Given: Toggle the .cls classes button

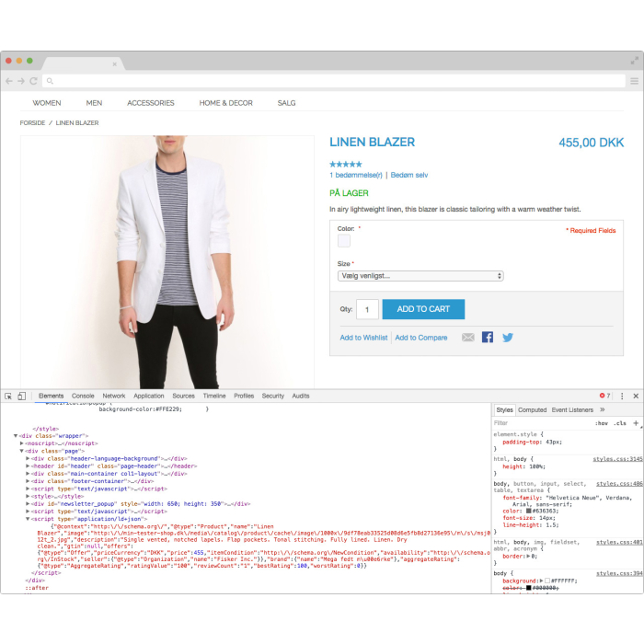Looking at the screenshot, I should click(620, 423).
